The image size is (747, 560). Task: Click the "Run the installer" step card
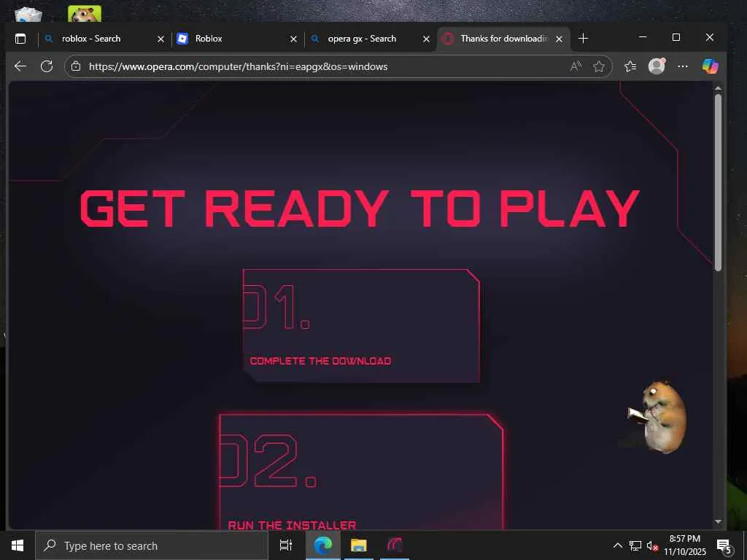361,472
